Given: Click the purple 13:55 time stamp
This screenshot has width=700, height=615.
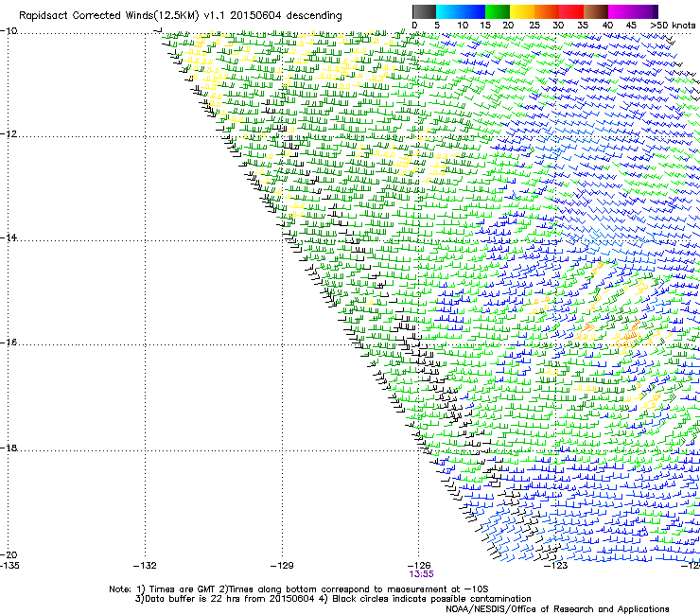Looking at the screenshot, I should point(421,574).
